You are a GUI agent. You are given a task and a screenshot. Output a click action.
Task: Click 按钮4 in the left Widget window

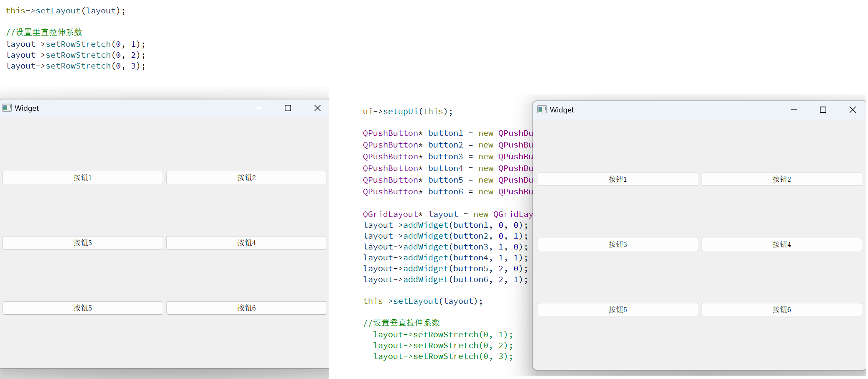coord(247,243)
